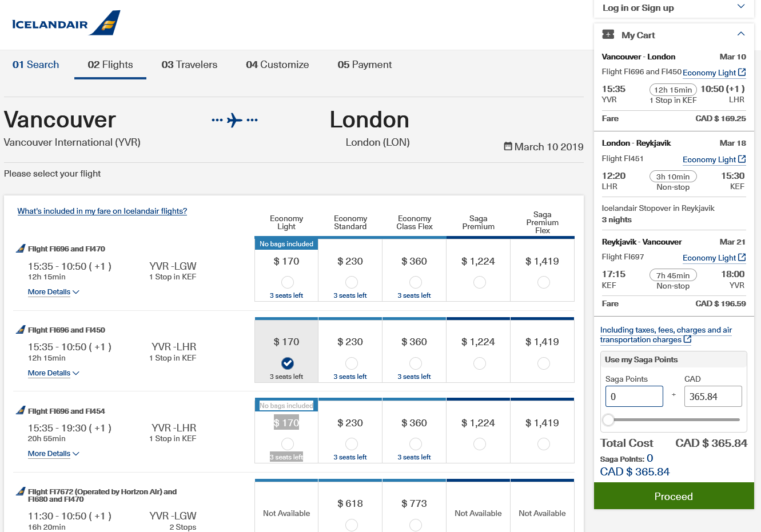Click the calendar icon beside March 10 2019

508,146
